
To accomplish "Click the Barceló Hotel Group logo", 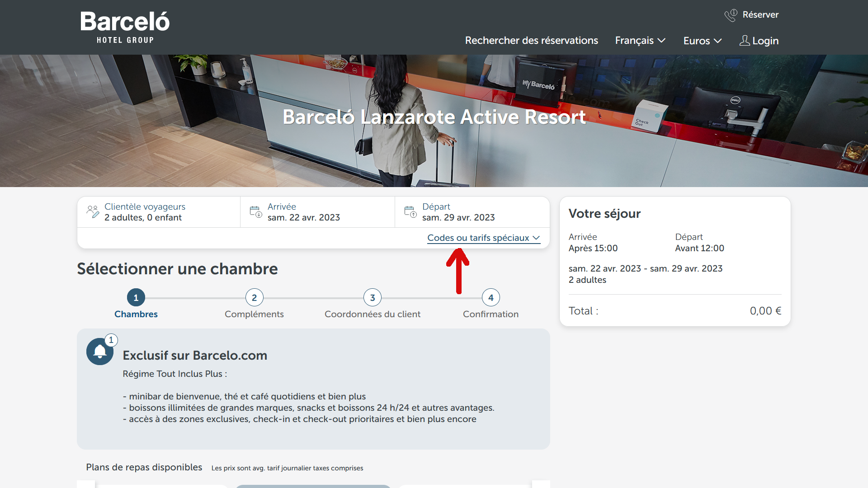I will tap(125, 28).
